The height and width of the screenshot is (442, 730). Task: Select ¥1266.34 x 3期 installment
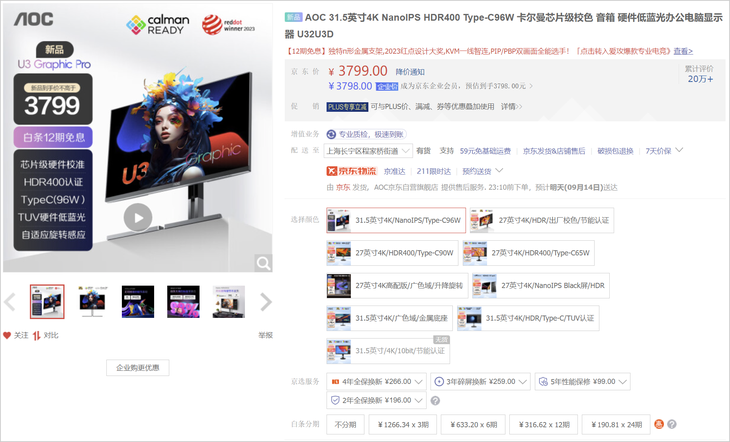click(x=403, y=424)
